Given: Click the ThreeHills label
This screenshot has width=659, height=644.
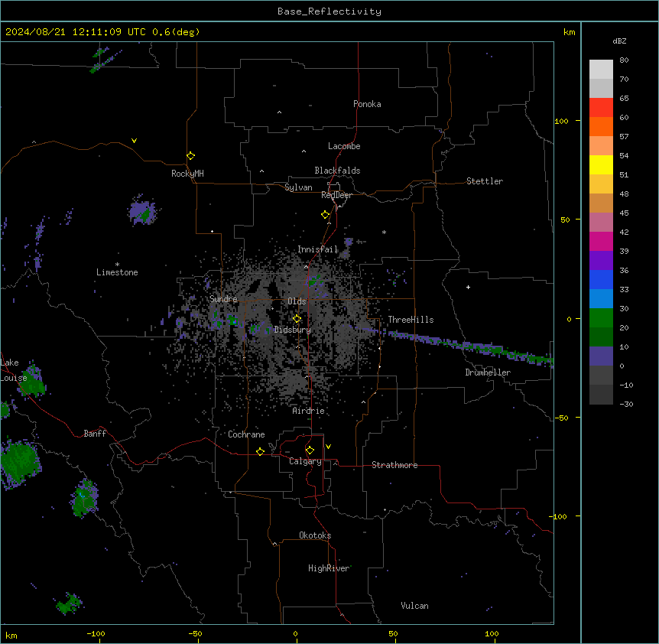Looking at the screenshot, I should tap(411, 320).
